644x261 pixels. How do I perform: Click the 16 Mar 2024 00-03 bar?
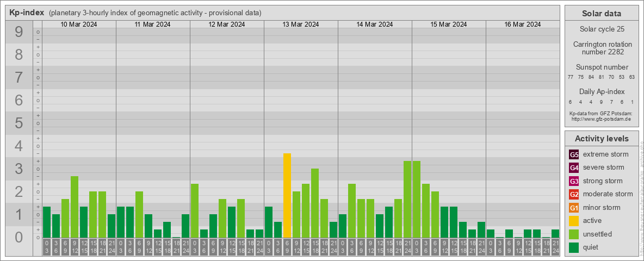point(491,233)
